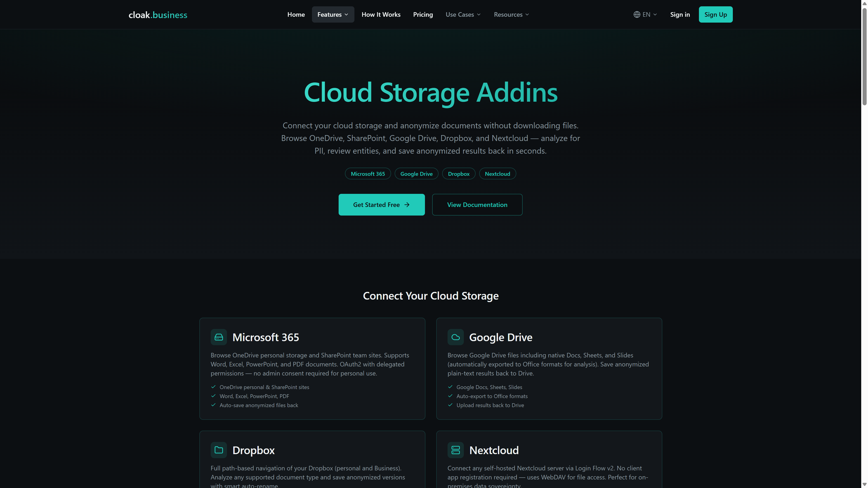The height and width of the screenshot is (488, 868).
Task: Click the arrow in Get Started Free
Action: click(407, 205)
